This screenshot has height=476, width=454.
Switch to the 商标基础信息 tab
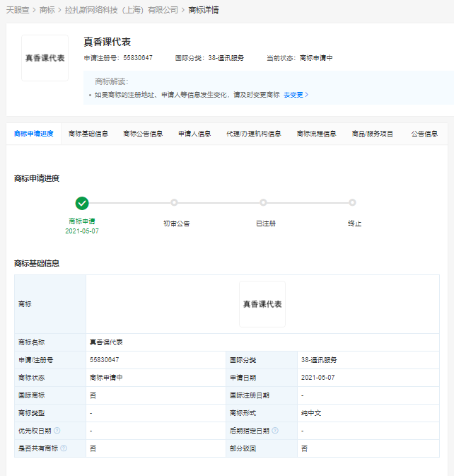[88, 134]
